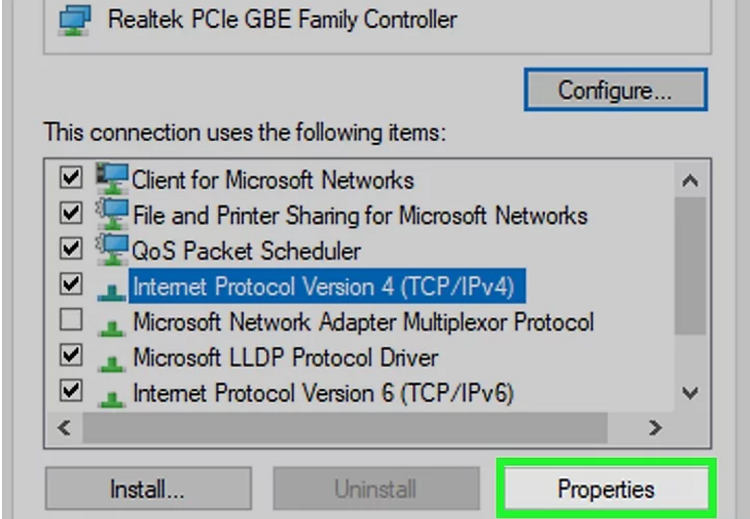Click the Microsoft LLDP Protocol Driver icon

click(x=111, y=363)
